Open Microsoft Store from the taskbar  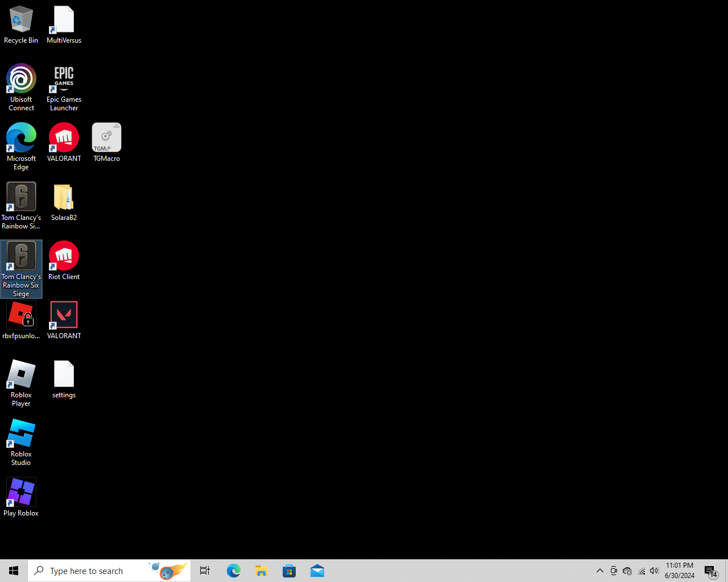pyautogui.click(x=289, y=571)
